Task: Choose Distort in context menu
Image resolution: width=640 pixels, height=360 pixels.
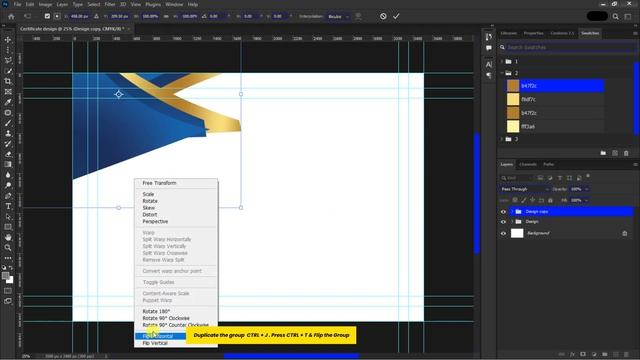Action: [176, 215]
